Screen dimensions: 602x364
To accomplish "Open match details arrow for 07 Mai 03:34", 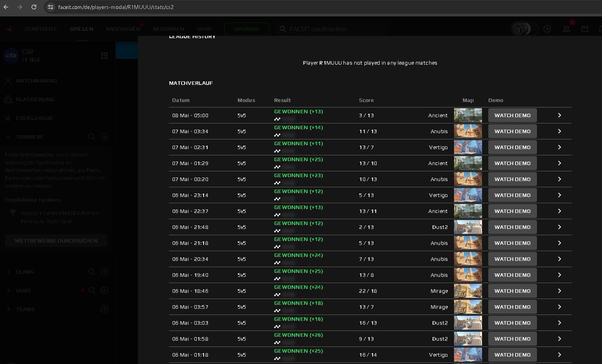I will click(559, 131).
